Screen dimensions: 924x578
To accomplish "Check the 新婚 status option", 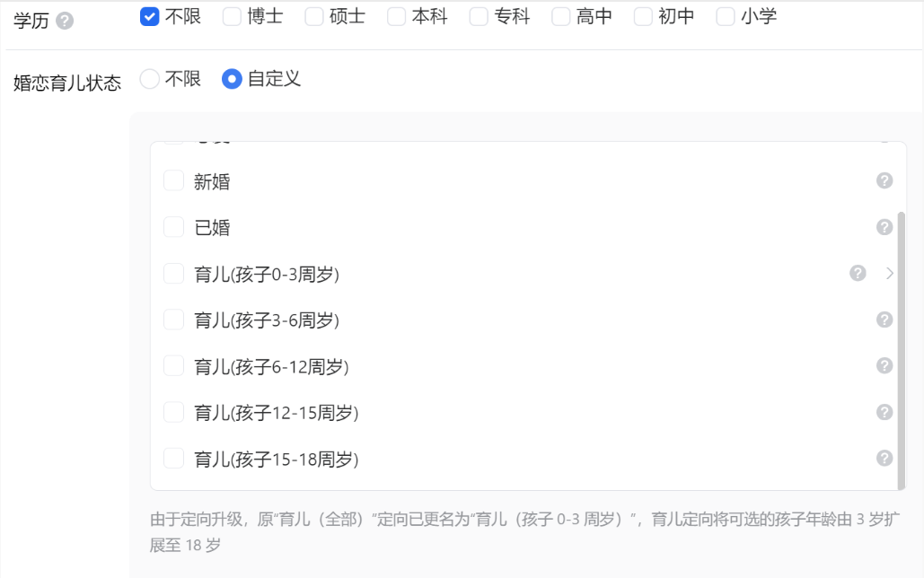I will click(173, 180).
